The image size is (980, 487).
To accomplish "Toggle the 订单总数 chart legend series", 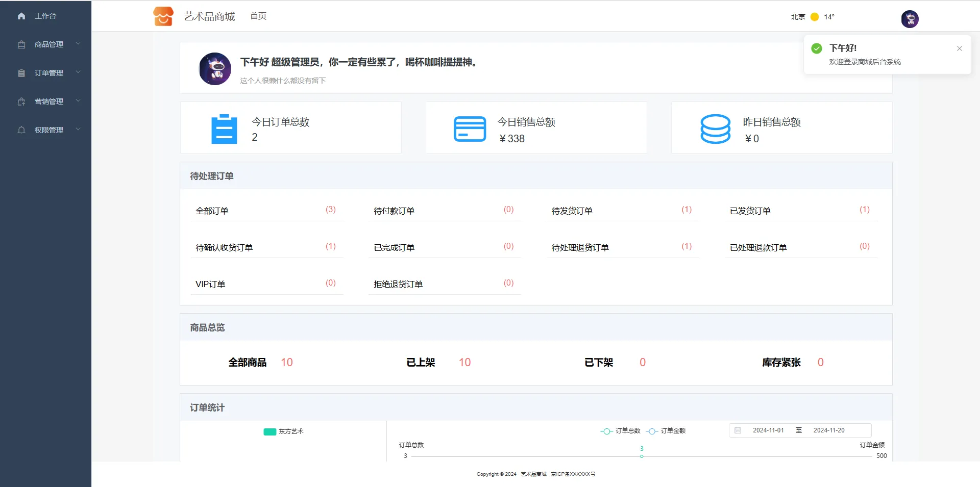I will click(x=621, y=431).
